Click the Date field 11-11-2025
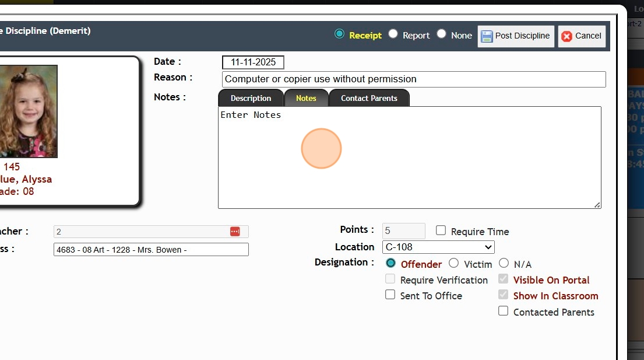Screen dimensions: 644x360 point(253,62)
